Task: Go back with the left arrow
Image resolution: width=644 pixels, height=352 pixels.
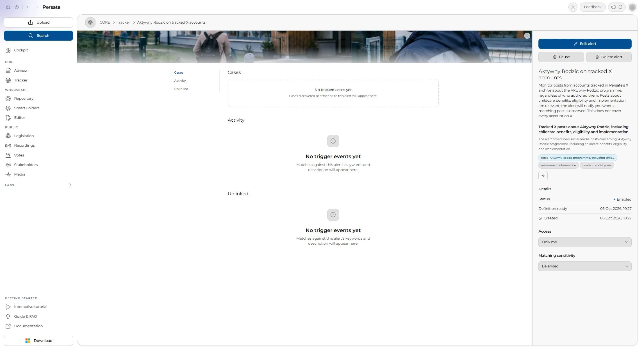Action: point(28,7)
